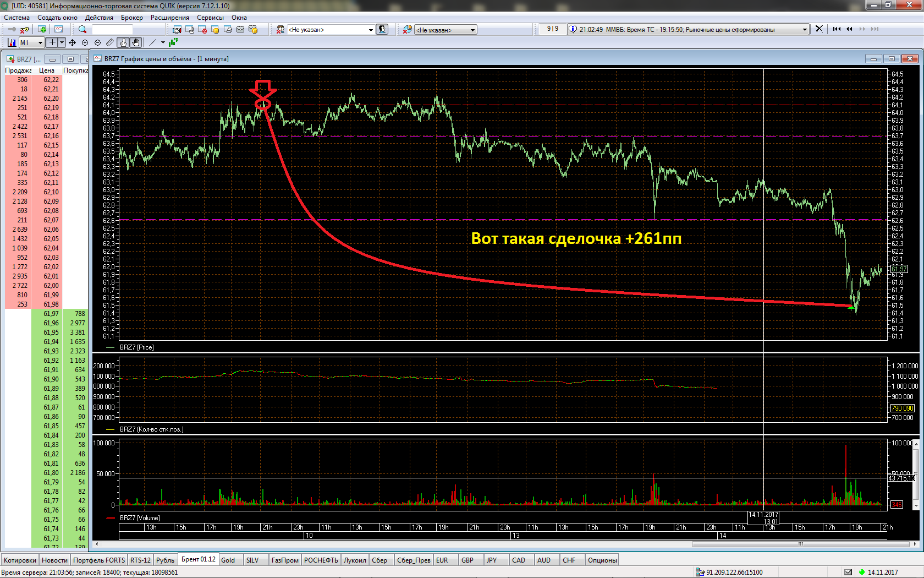
Task: Click the grey briefcase portfolio icon
Action: point(240,29)
